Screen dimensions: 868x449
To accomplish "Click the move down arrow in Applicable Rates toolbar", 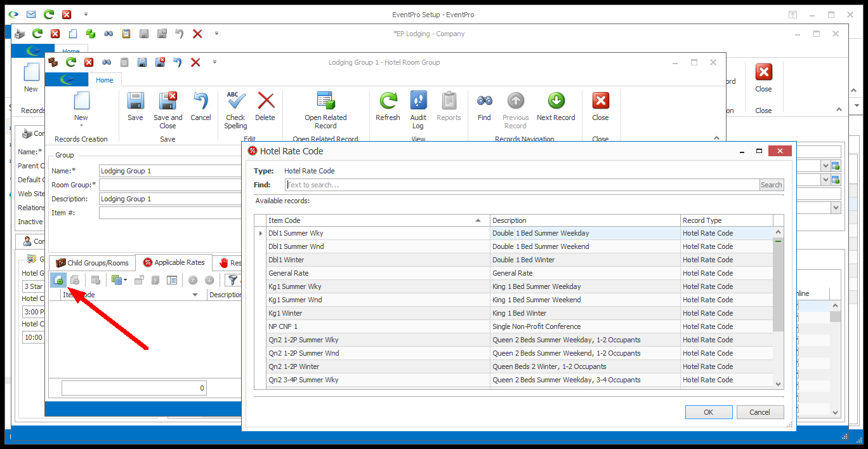I will coord(209,280).
